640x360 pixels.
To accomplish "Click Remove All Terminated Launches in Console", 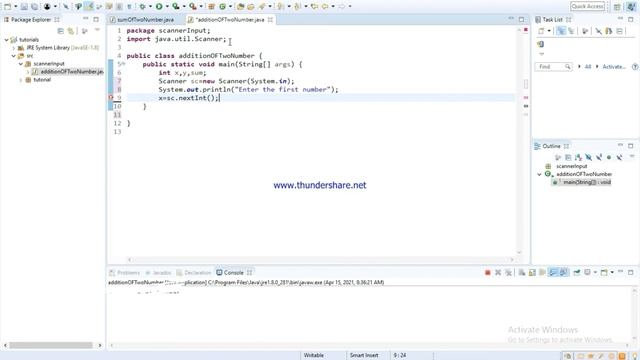I will 508,272.
